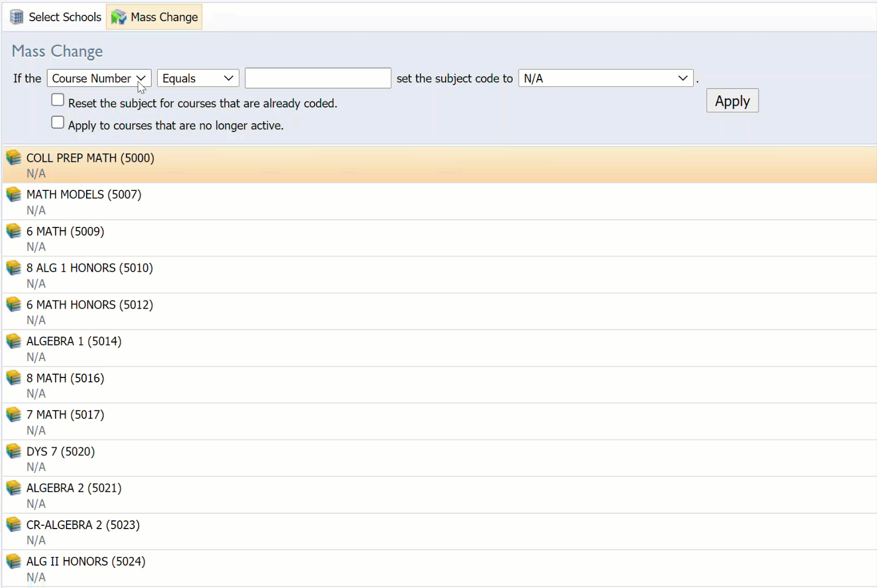The image size is (877, 588).
Task: Select the ALG II HONORS (5024) course
Action: (440, 568)
